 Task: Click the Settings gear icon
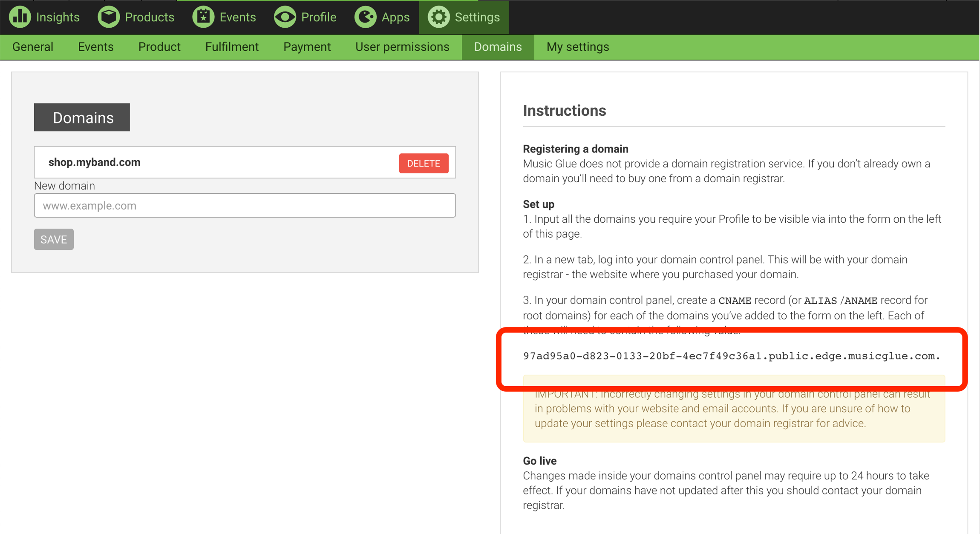coord(438,17)
